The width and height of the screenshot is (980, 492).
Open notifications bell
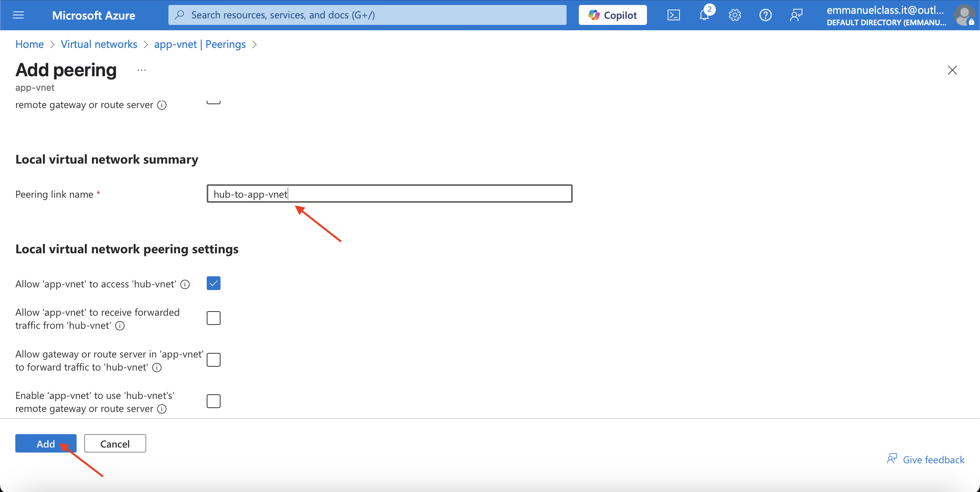(704, 15)
